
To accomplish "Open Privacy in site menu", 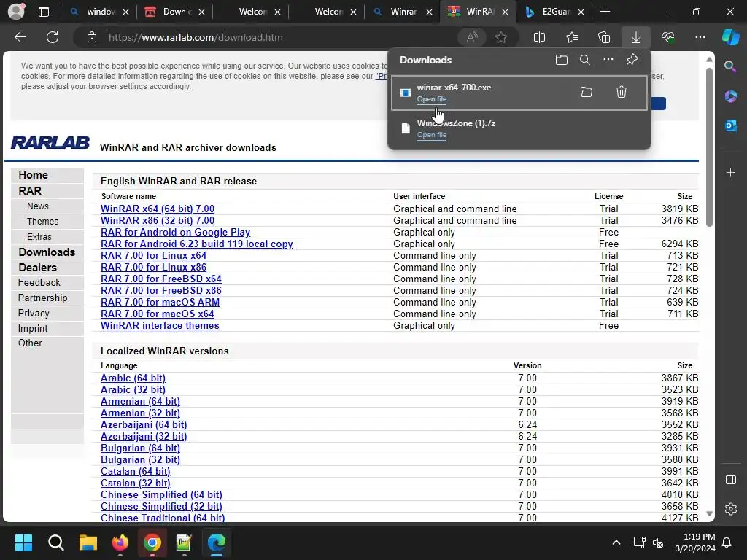I will [34, 313].
